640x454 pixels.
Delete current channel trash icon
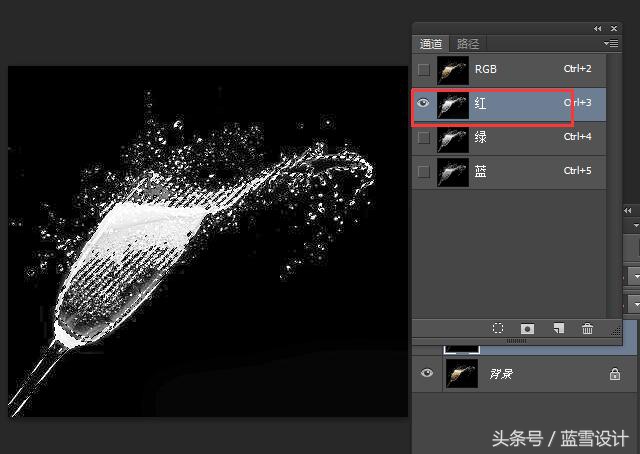(x=587, y=328)
